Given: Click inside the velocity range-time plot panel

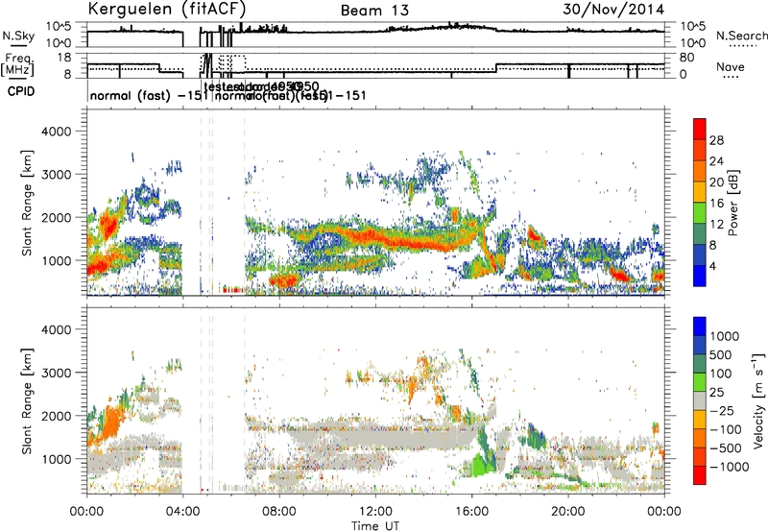Looking at the screenshot, I should [x=375, y=400].
